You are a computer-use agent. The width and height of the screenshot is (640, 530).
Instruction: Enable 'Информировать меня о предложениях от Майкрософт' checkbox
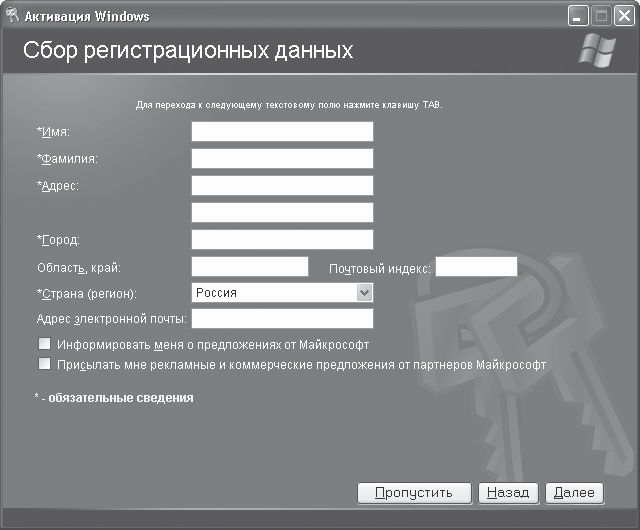(x=44, y=344)
